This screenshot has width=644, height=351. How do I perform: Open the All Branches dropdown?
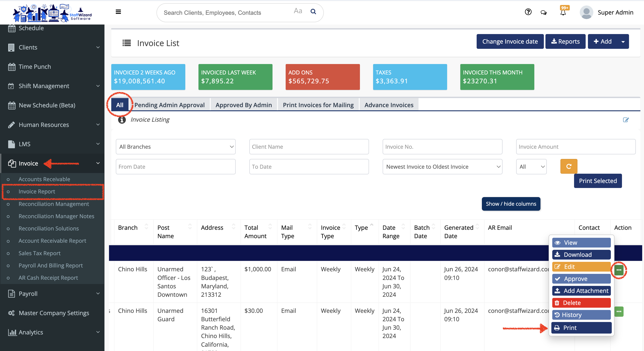(x=176, y=147)
